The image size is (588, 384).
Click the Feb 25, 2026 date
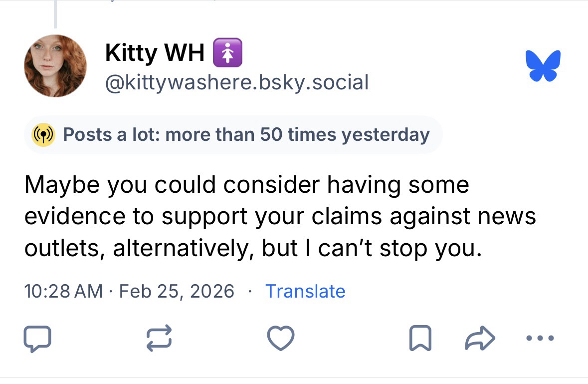pos(177,291)
